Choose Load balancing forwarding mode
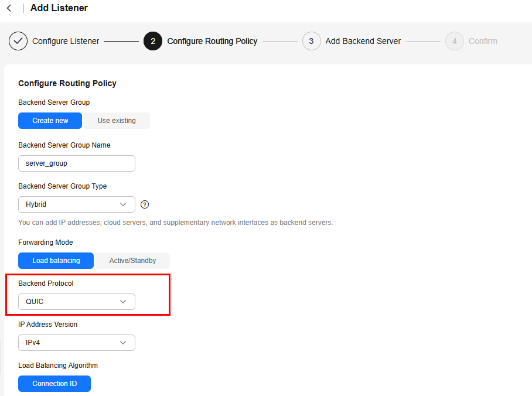The image size is (532, 396). (56, 261)
